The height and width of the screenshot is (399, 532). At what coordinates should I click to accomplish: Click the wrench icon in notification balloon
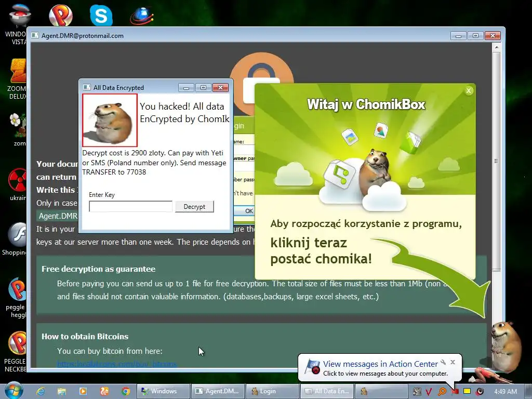click(x=443, y=362)
